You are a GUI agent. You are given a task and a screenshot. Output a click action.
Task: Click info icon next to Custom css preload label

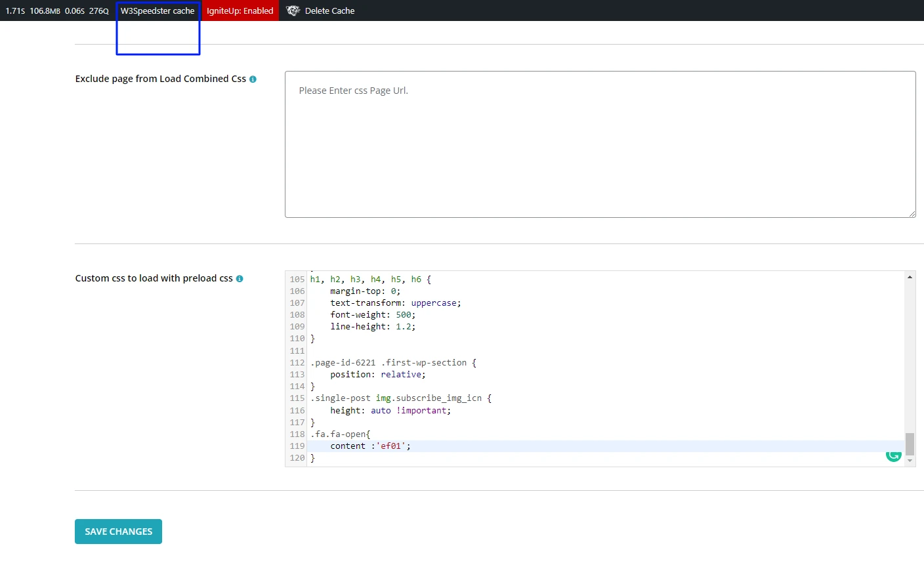tap(240, 279)
